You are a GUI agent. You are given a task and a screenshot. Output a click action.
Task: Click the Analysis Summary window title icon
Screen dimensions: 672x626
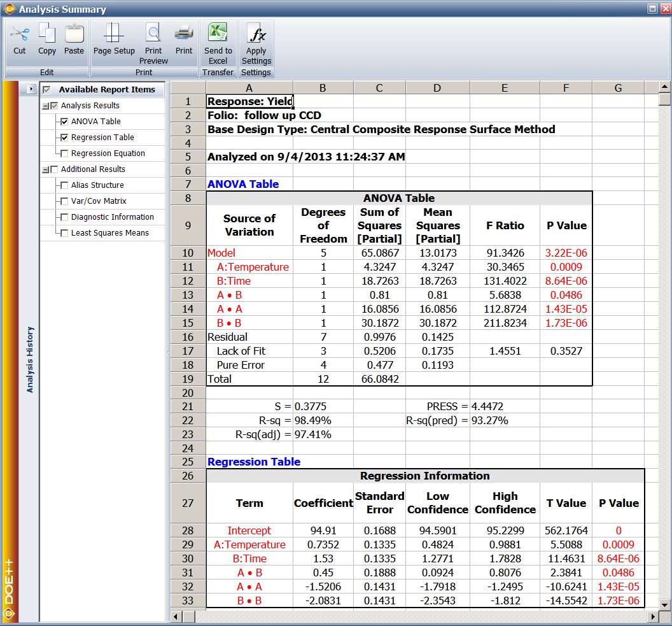(10, 9)
